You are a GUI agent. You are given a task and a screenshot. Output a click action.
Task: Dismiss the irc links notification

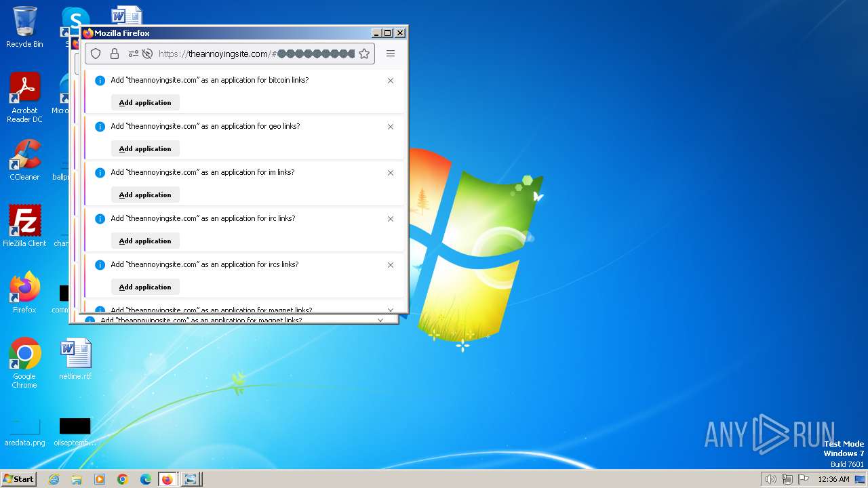tap(391, 219)
